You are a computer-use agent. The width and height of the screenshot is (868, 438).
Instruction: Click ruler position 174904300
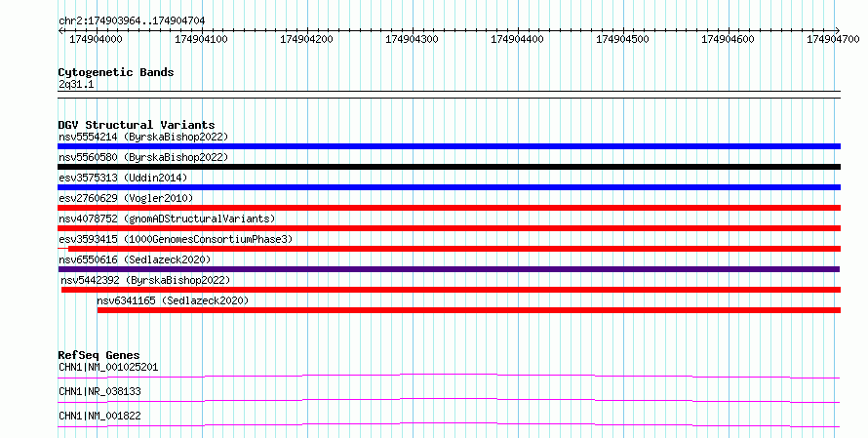[412, 39]
